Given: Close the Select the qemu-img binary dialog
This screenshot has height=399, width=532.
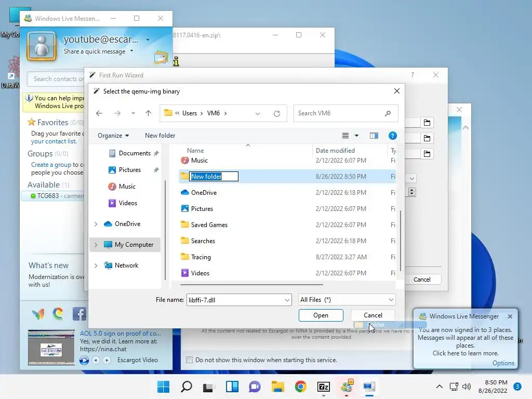Looking at the screenshot, I should pos(396,91).
